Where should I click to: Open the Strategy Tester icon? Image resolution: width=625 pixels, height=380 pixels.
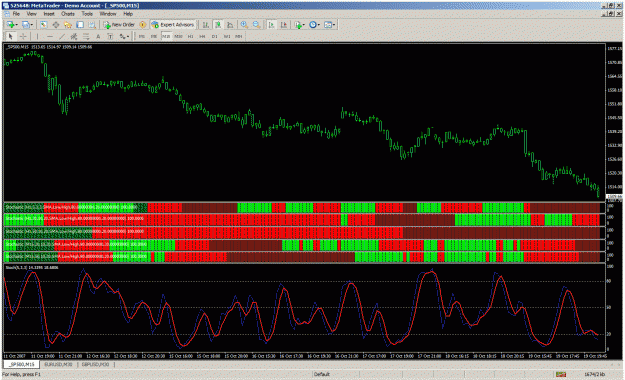click(x=92, y=25)
